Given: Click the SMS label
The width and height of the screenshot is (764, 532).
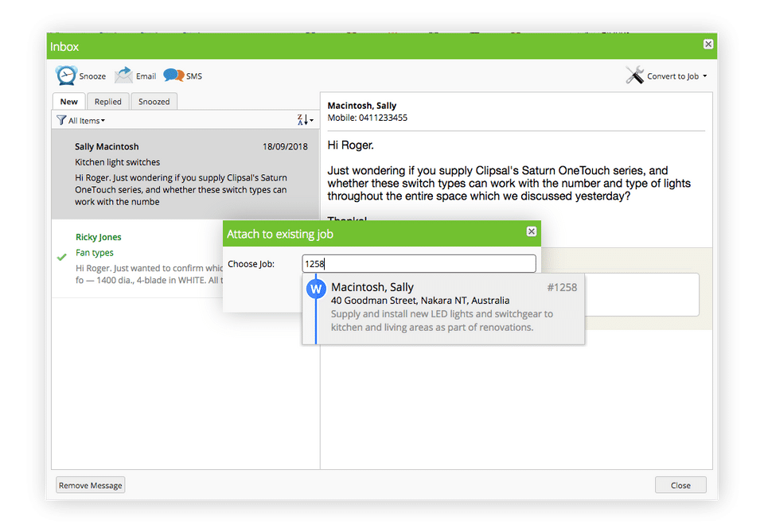Looking at the screenshot, I should 194,76.
